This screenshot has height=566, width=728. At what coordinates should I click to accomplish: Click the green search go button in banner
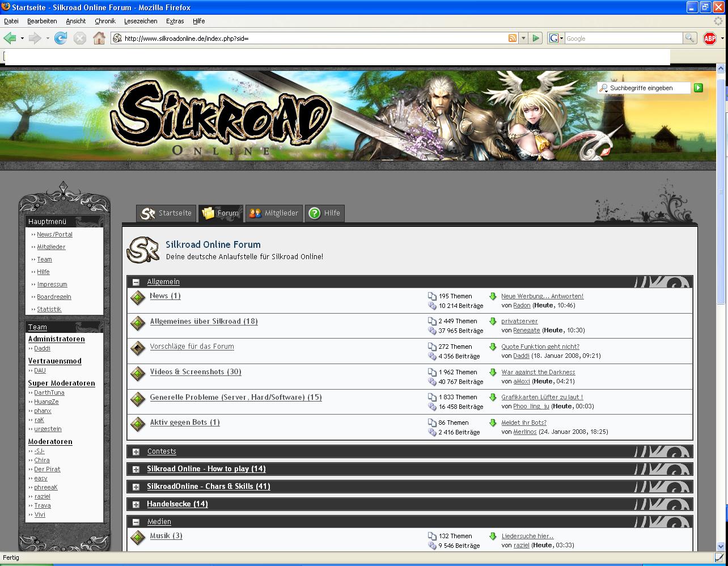699,88
